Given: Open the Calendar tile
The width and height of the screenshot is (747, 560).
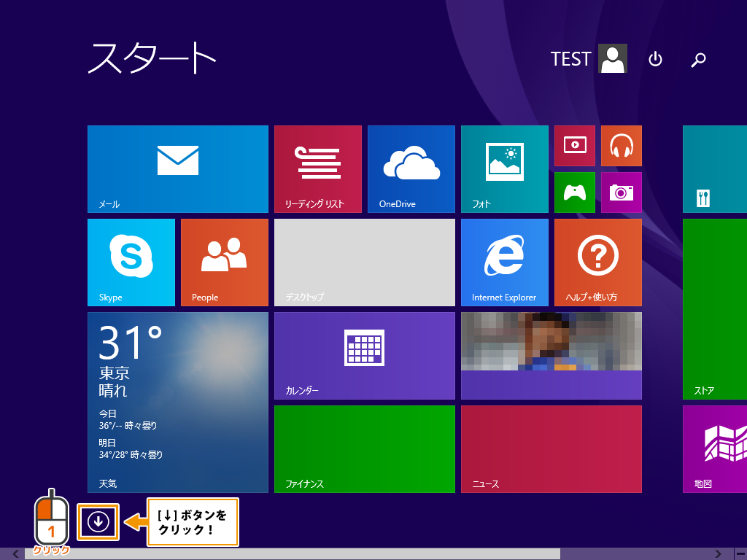Looking at the screenshot, I should point(365,356).
